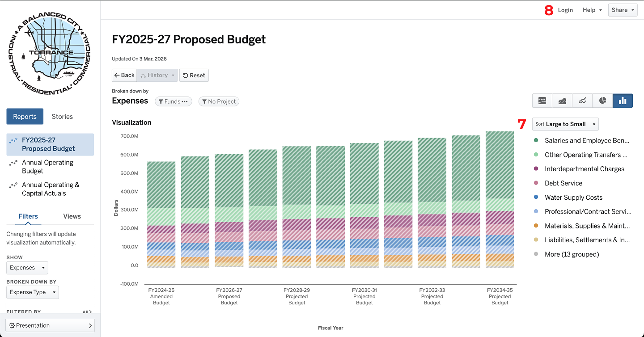The width and height of the screenshot is (644, 337).
Task: Click the Reset button
Action: [194, 75]
